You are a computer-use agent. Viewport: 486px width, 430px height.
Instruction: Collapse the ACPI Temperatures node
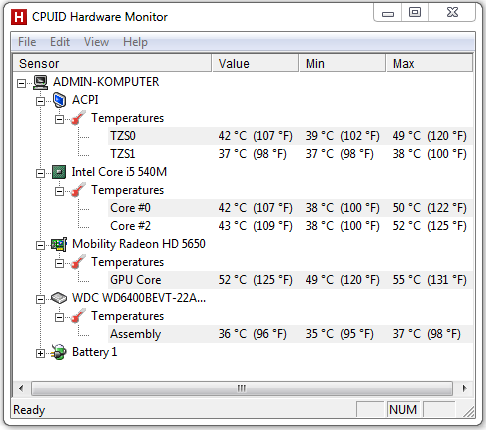59,119
